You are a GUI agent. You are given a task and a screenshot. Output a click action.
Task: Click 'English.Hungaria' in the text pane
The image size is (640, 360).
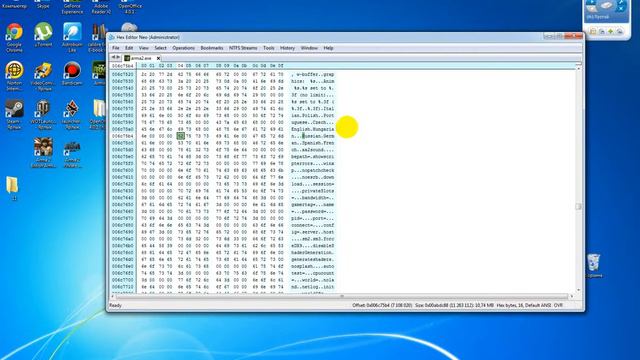[313, 129]
